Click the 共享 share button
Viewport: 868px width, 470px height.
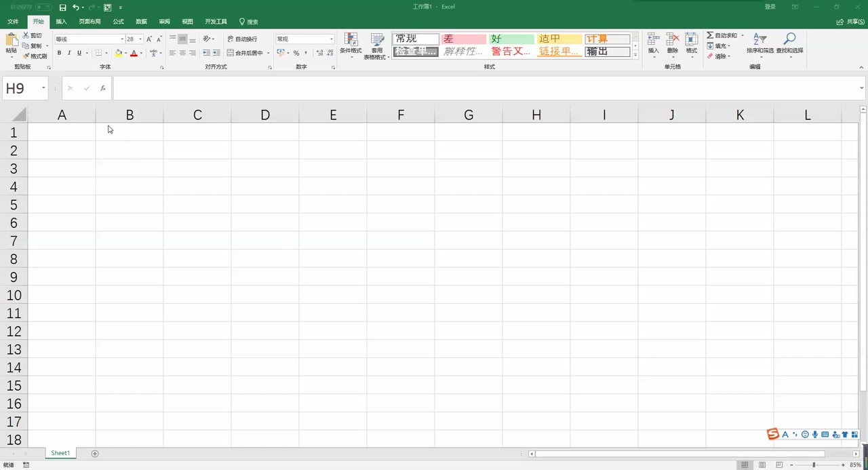852,22
